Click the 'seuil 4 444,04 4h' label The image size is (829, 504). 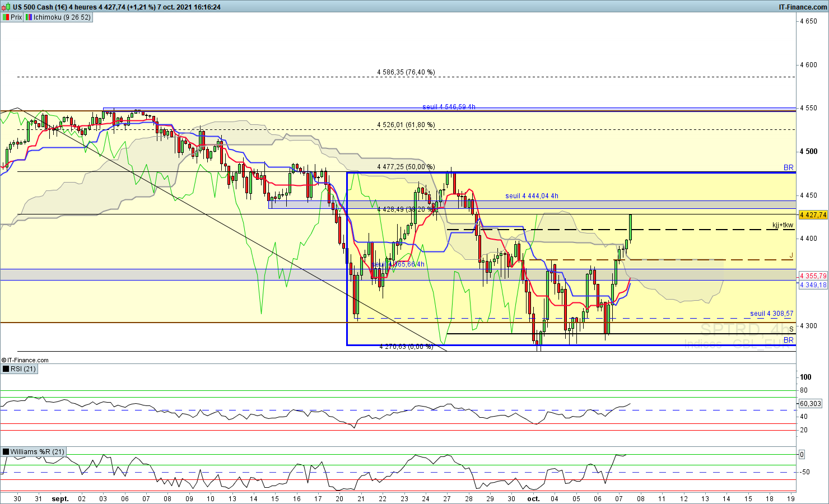point(532,196)
